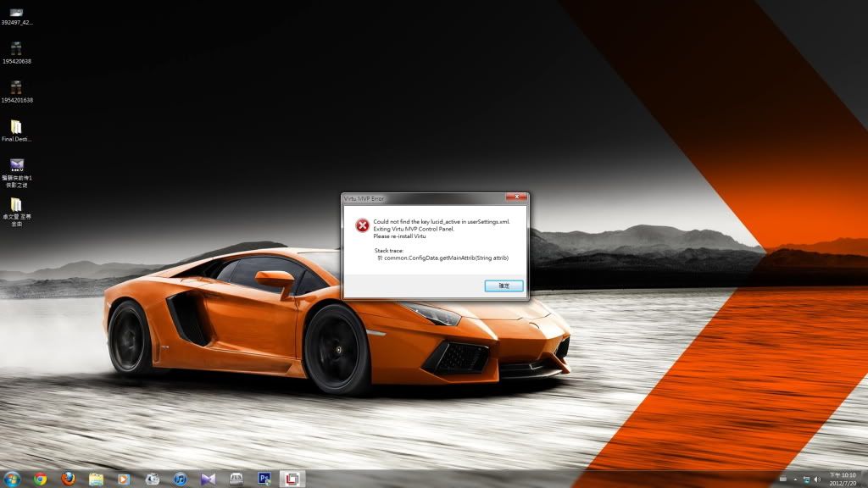Screen dimensions: 868x488
Task: Click the "Please re-install Virtu" text
Action: [400, 236]
